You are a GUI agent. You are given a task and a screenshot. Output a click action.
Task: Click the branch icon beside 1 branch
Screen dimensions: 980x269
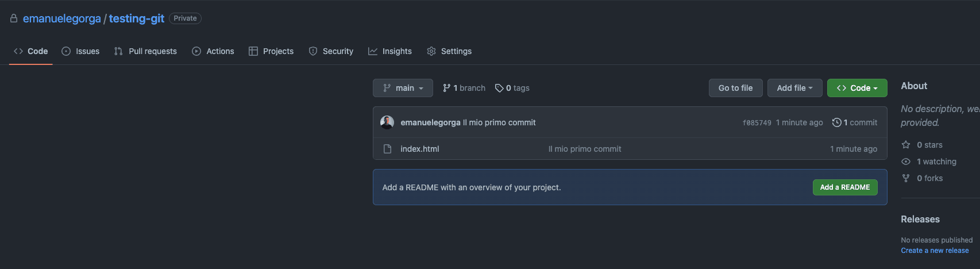coord(446,88)
